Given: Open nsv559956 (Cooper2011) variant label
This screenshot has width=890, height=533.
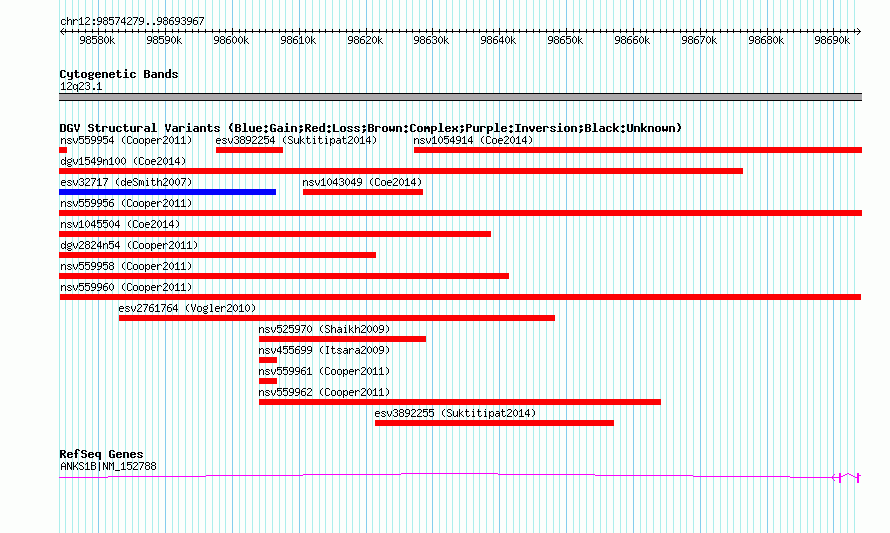Looking at the screenshot, I should pyautogui.click(x=126, y=203).
